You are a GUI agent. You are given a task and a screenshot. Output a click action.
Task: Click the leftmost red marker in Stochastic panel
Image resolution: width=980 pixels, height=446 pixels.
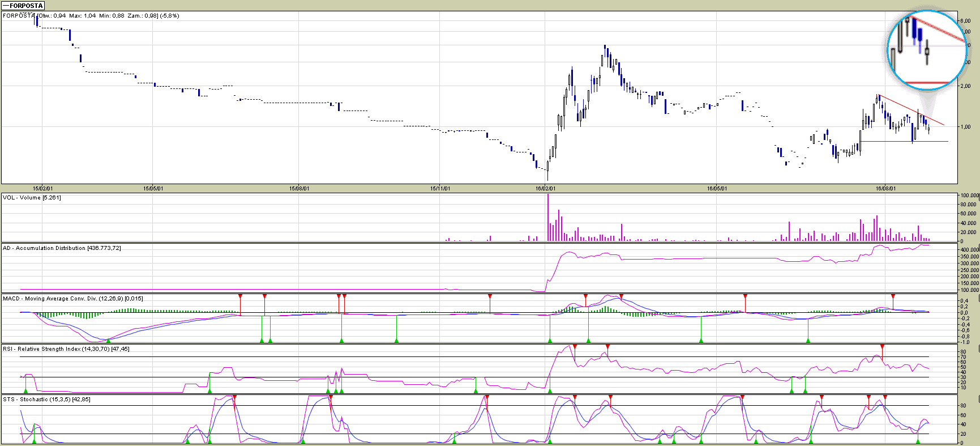point(234,397)
